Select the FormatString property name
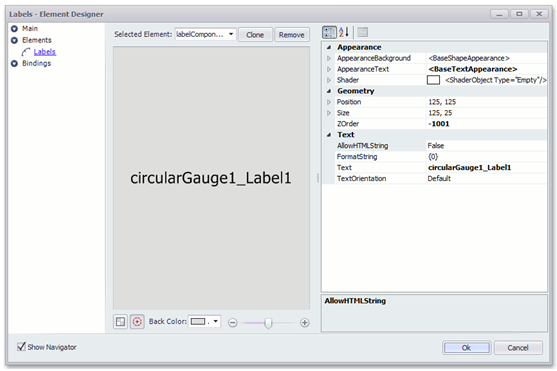This screenshot has width=557, height=371. point(357,157)
